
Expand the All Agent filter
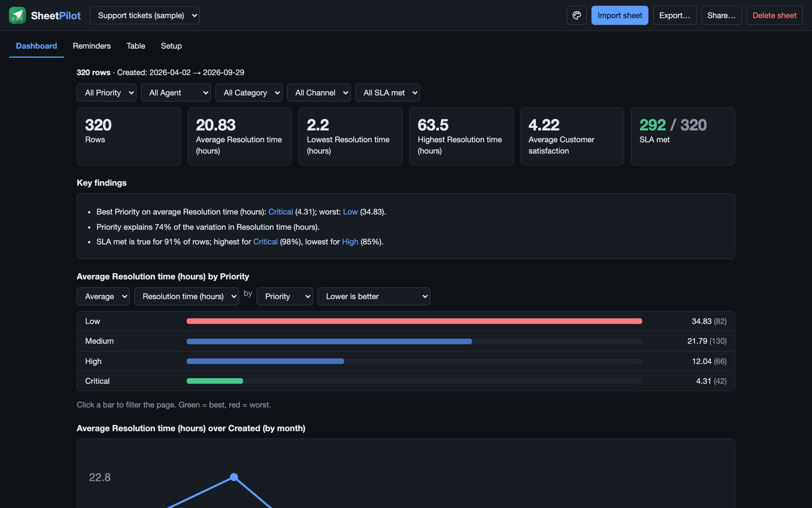pyautogui.click(x=175, y=93)
